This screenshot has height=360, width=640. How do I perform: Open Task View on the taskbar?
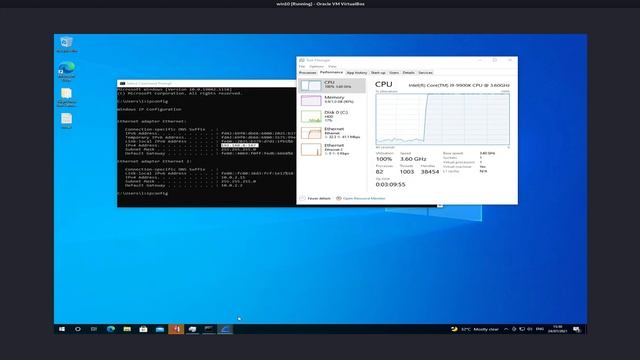pyautogui.click(x=94, y=329)
